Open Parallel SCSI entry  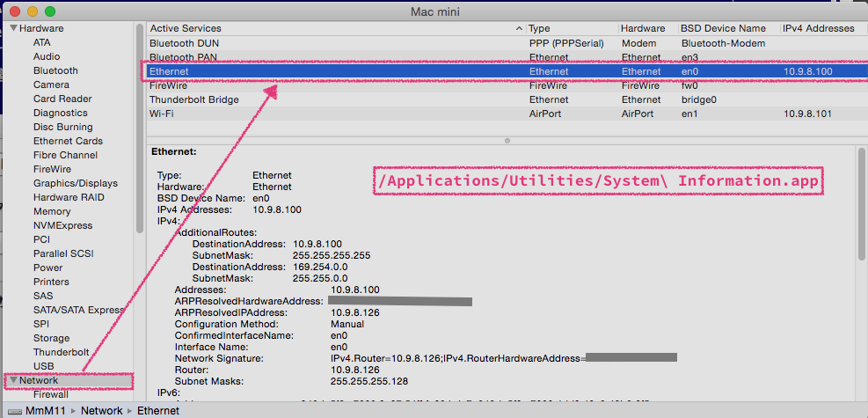[x=63, y=253]
